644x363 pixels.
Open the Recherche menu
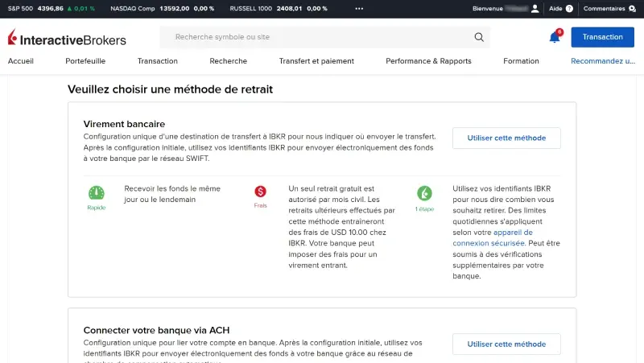[x=229, y=61]
